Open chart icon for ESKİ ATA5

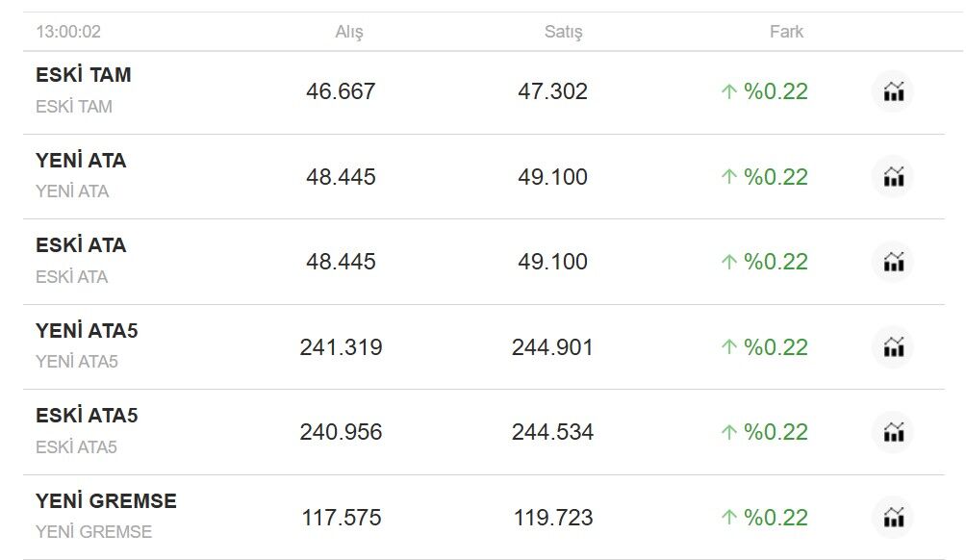tap(893, 432)
